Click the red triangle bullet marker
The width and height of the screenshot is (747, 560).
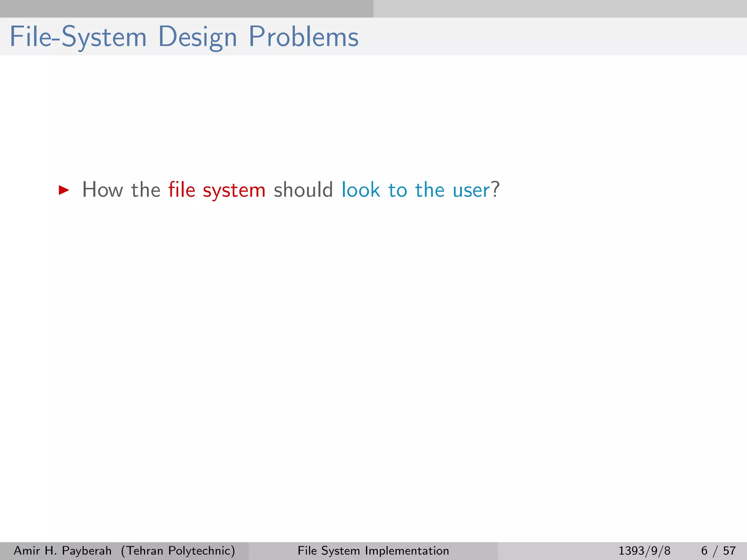[x=64, y=190]
